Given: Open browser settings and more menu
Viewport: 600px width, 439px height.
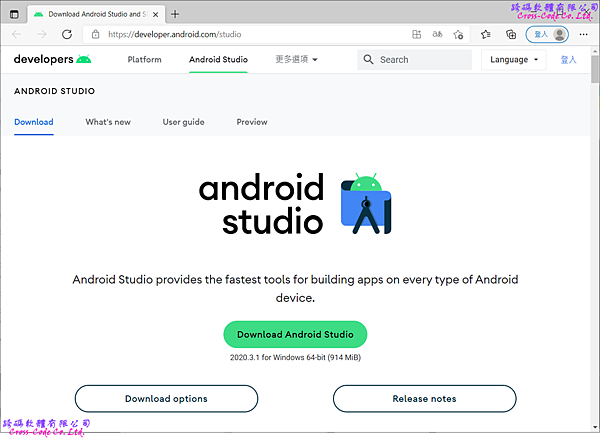Looking at the screenshot, I should (x=583, y=34).
